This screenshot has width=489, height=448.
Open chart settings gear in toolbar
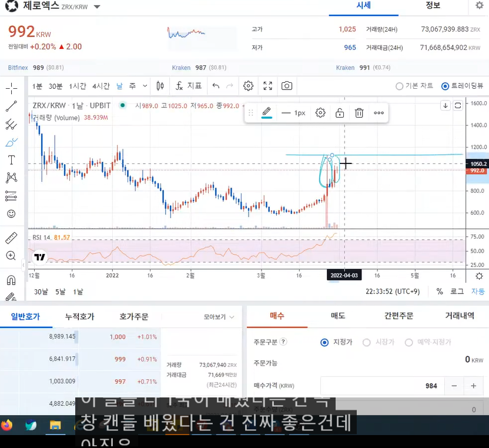[248, 86]
